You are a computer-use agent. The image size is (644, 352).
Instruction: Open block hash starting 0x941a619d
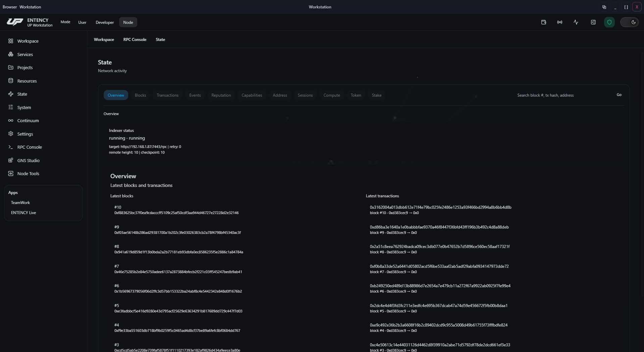click(179, 252)
